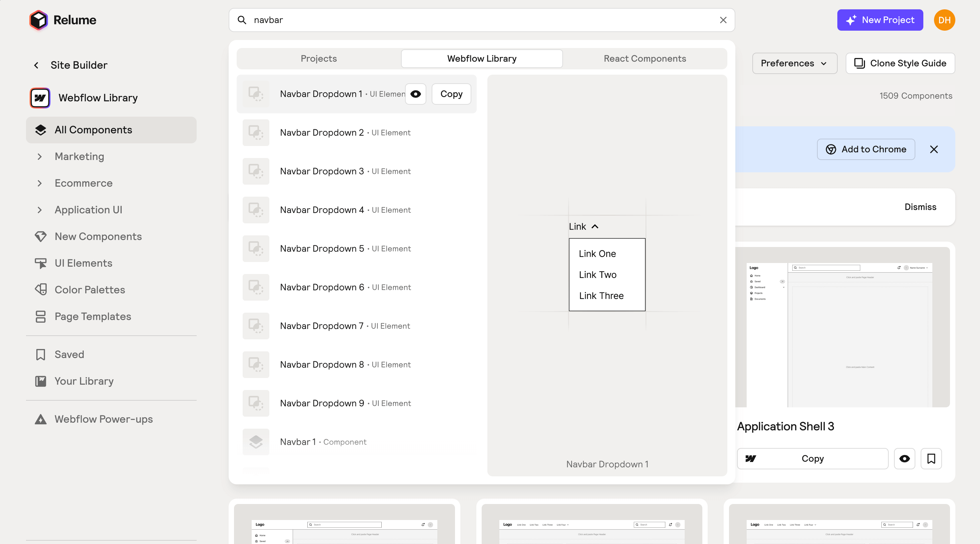Preview Navbar Dropdown 1 with eye icon
The height and width of the screenshot is (544, 980).
(x=415, y=94)
